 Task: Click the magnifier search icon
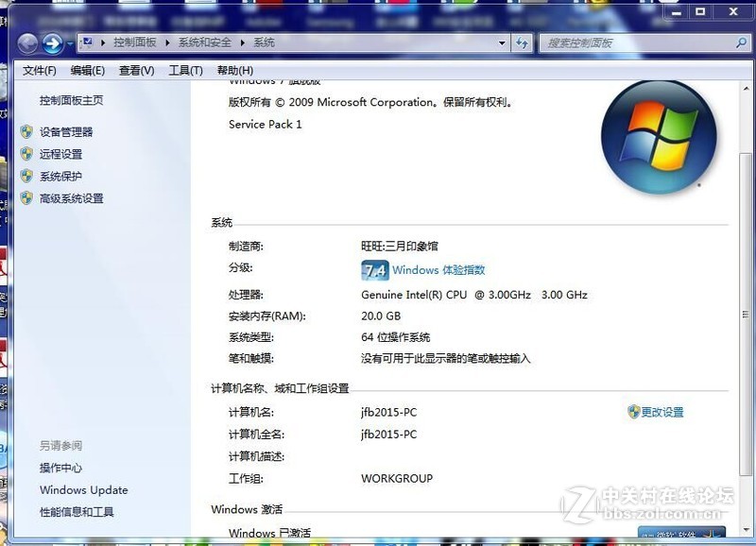(x=741, y=43)
